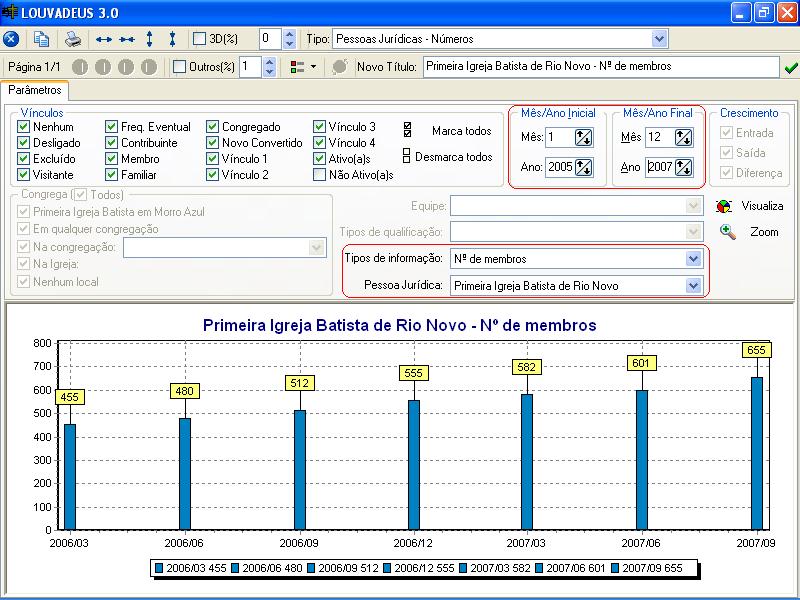Viewport: 800px width, 600px height.
Task: Uncheck the Membro checkbox
Action: [111, 159]
